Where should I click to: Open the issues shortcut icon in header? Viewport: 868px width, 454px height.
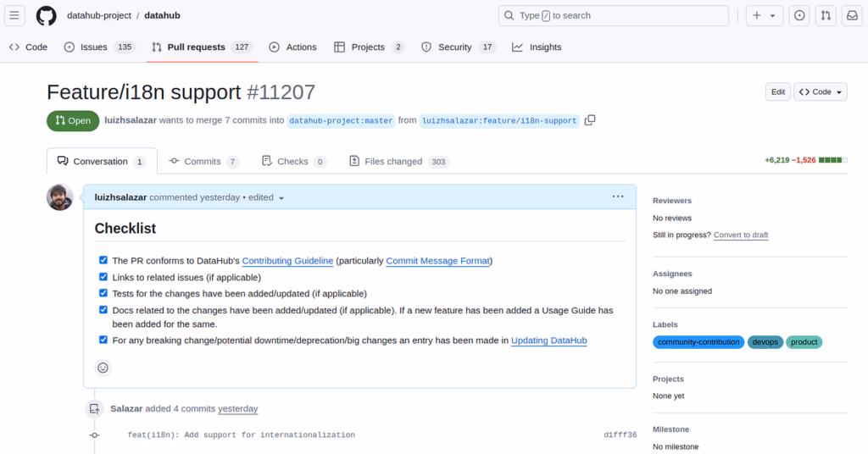point(799,15)
